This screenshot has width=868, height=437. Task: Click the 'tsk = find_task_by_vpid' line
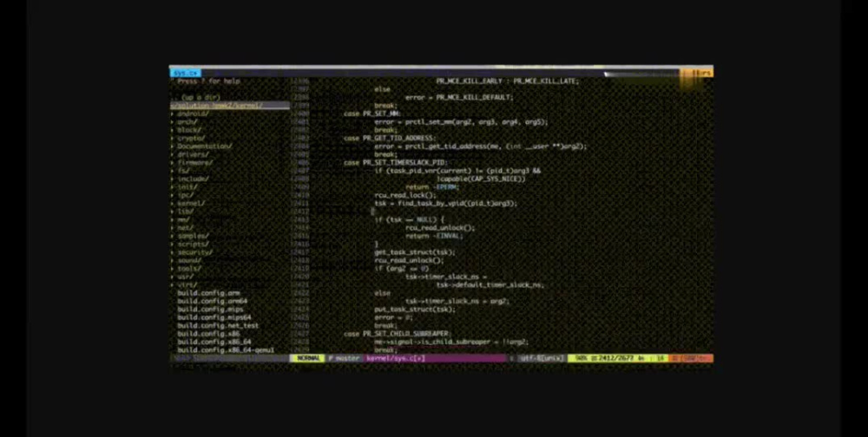(445, 204)
